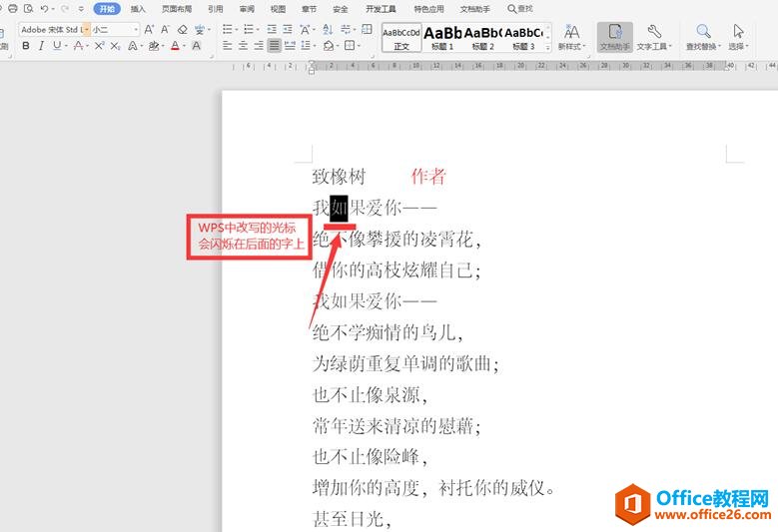Apply text effect outline A
Screen dimensions: 778x532
pyautogui.click(x=133, y=46)
